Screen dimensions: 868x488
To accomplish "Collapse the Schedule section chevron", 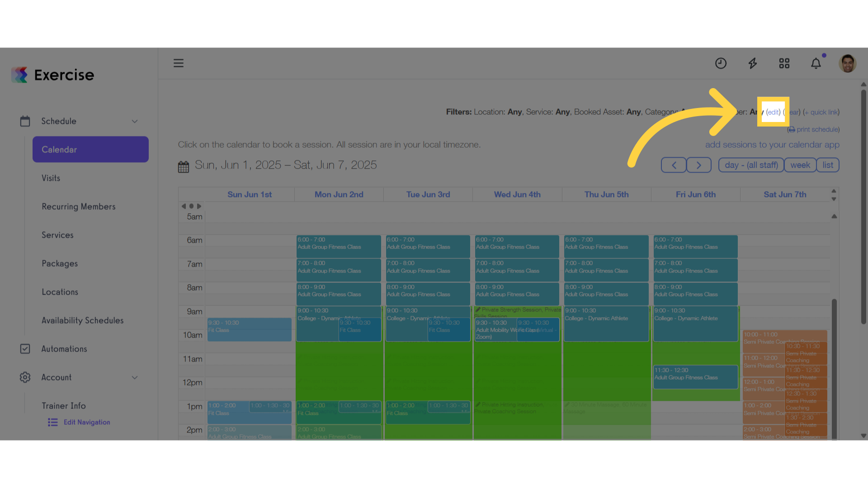I will pyautogui.click(x=135, y=121).
